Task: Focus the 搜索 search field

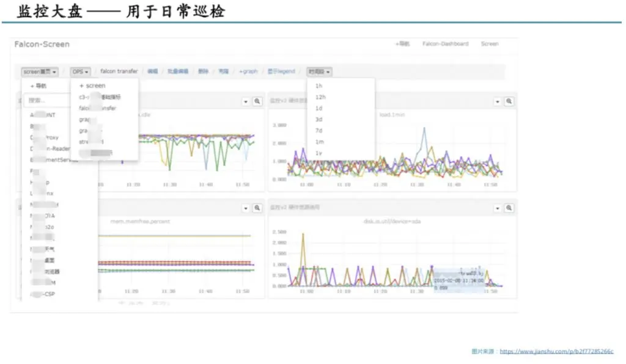Action: pos(47,100)
